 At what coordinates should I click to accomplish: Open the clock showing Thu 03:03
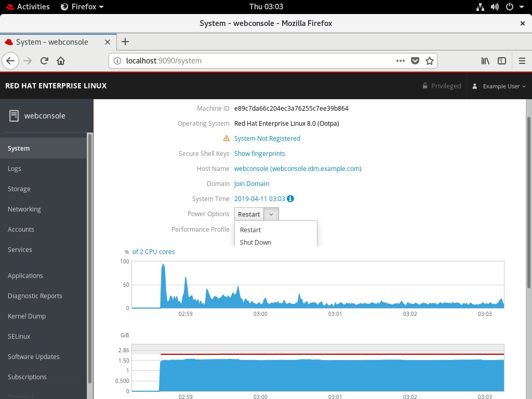tap(266, 7)
